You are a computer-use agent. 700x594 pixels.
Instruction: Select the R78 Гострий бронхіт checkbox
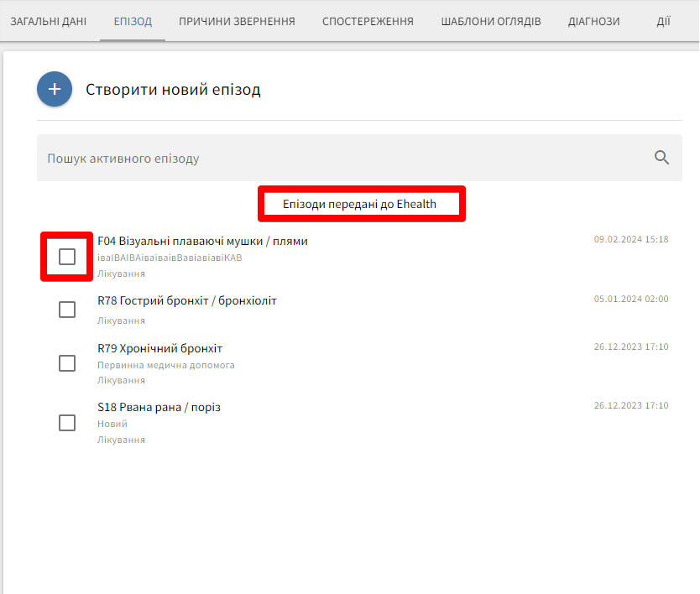(x=67, y=310)
